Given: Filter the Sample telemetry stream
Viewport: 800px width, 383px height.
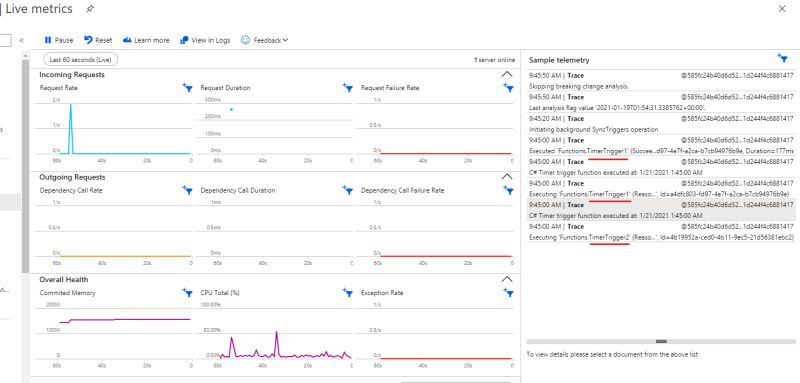Looking at the screenshot, I should click(783, 58).
